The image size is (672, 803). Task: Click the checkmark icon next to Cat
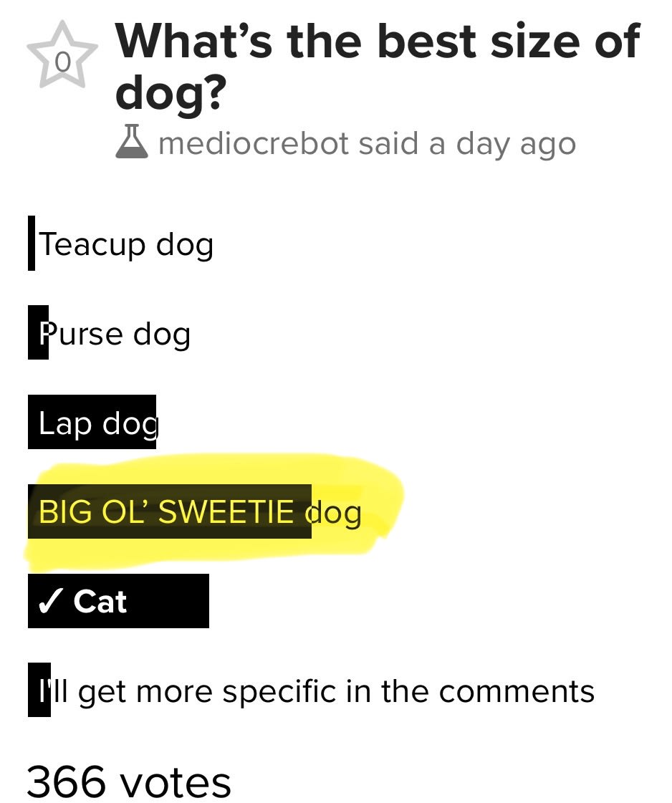click(x=49, y=601)
